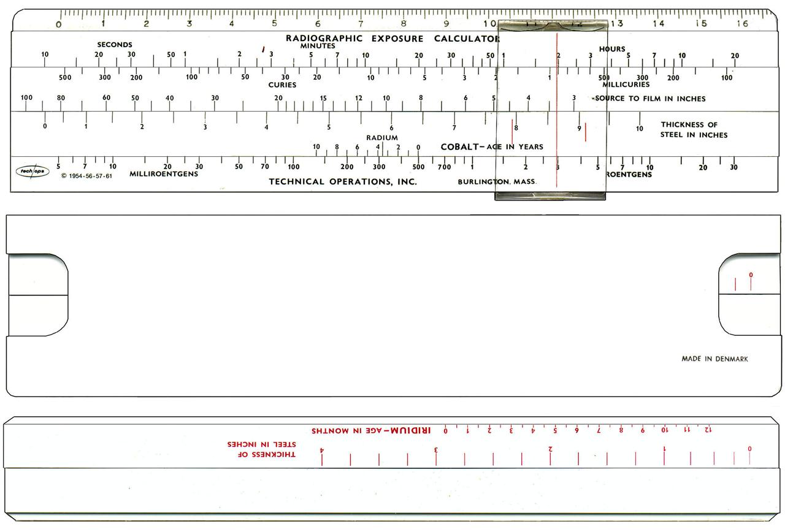Click the red inverted "THICKNESS OF STEEL IN INCHES" label

pyautogui.click(x=261, y=449)
